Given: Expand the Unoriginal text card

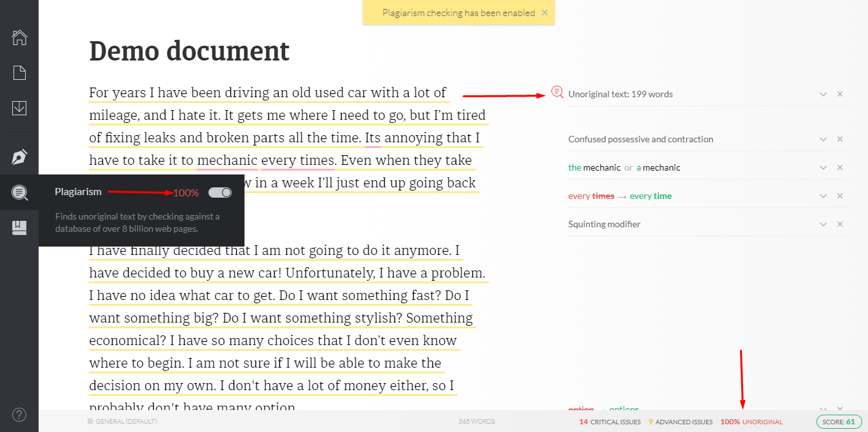Looking at the screenshot, I should click(x=823, y=95).
